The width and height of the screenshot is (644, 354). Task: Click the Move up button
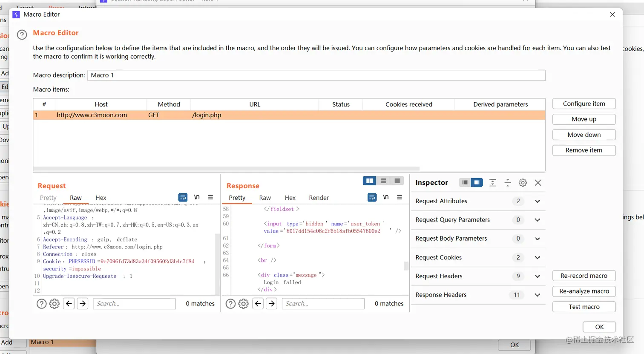[584, 119]
